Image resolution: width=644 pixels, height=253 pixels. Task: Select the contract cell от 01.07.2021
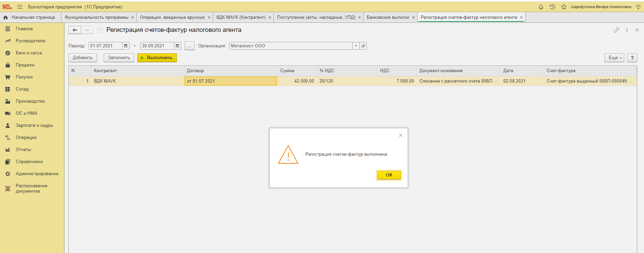(231, 81)
